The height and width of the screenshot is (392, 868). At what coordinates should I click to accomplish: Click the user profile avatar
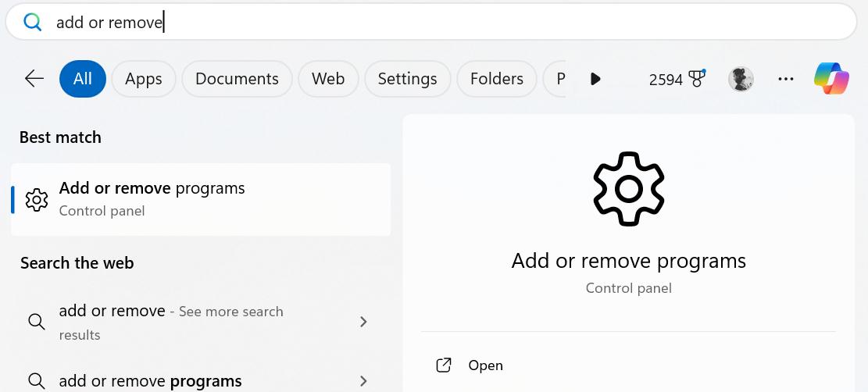click(x=741, y=79)
